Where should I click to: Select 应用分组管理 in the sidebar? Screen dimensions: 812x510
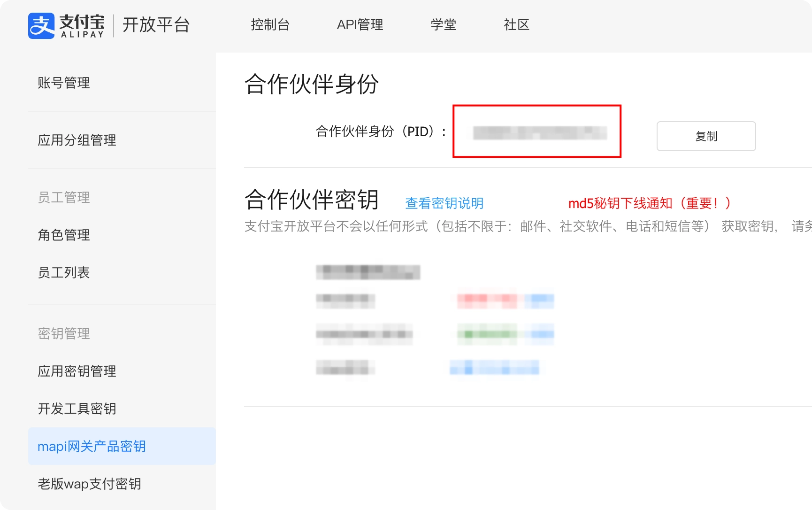point(77,140)
